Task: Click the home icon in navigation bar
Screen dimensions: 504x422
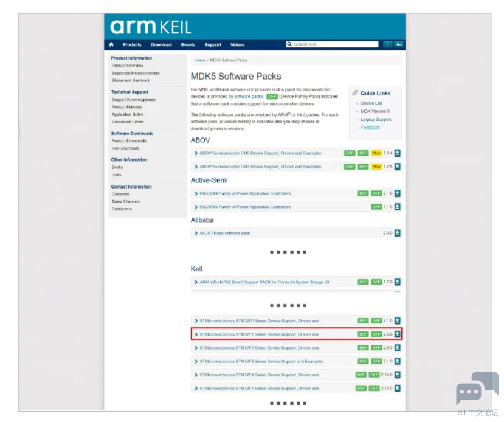Action: pyautogui.click(x=111, y=44)
